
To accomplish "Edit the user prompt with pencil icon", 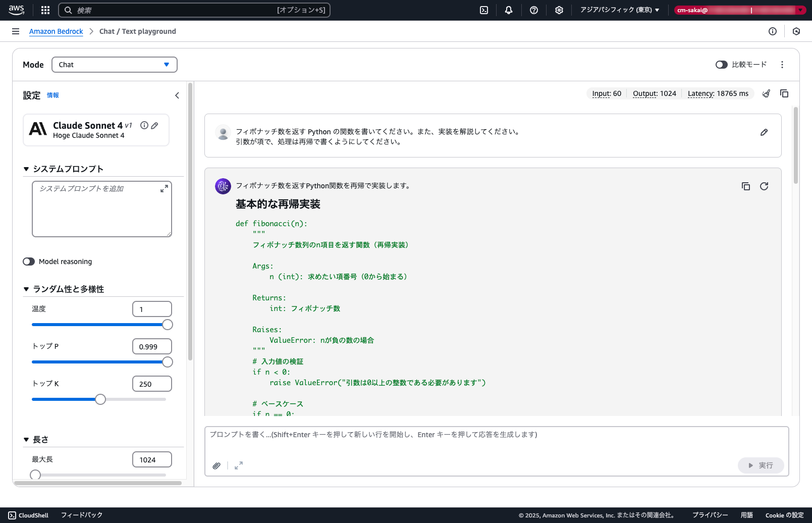I will click(764, 132).
